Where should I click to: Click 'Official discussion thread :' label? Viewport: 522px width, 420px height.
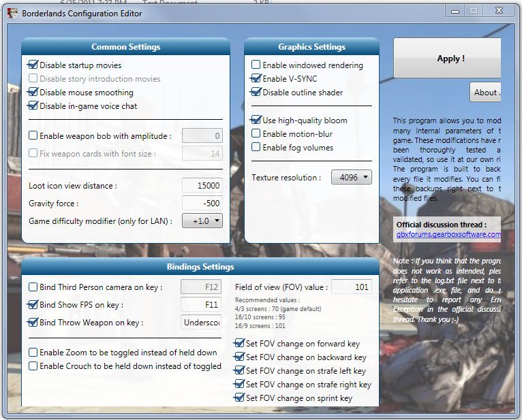[x=442, y=225]
